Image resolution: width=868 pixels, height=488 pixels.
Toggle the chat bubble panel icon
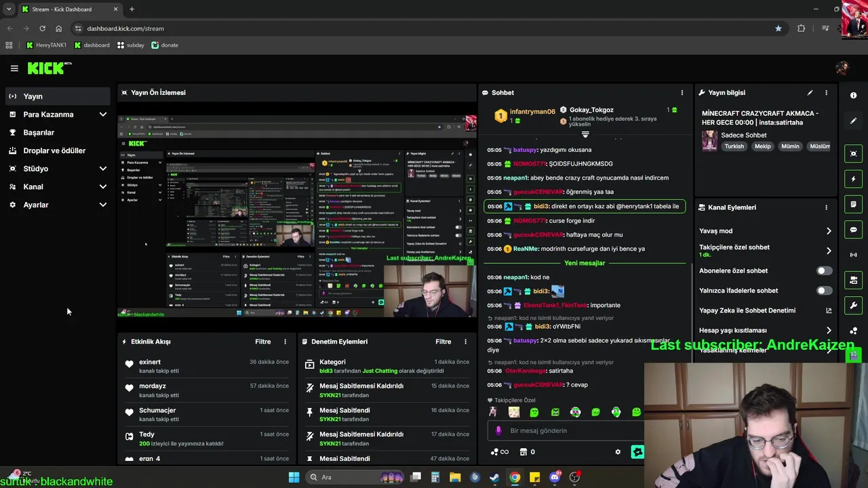[853, 230]
